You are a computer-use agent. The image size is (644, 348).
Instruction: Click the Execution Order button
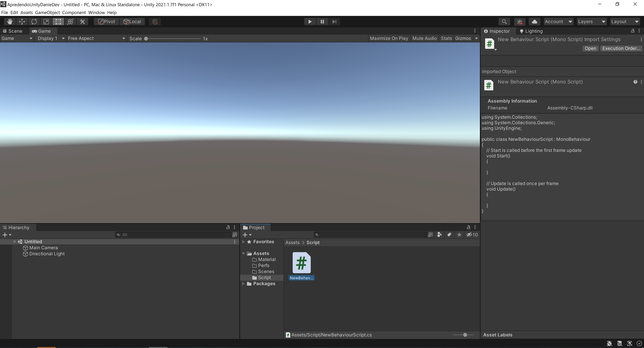(x=621, y=48)
